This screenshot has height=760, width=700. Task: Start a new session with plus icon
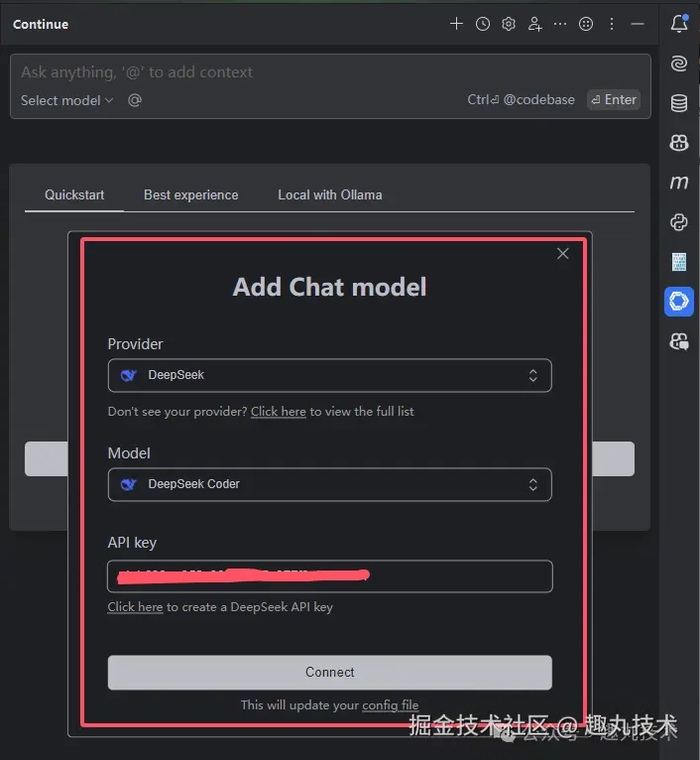[456, 24]
